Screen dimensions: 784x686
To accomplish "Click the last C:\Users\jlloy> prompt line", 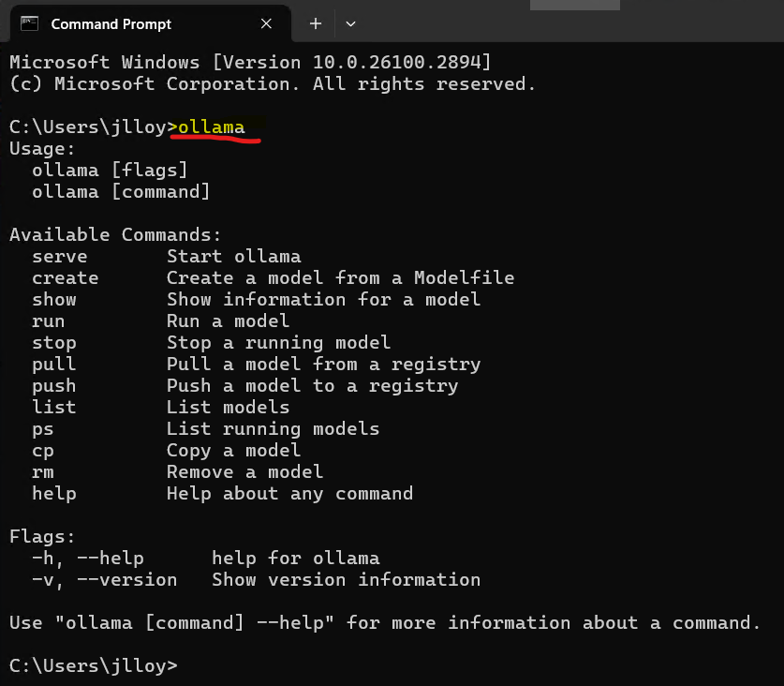I will (94, 666).
